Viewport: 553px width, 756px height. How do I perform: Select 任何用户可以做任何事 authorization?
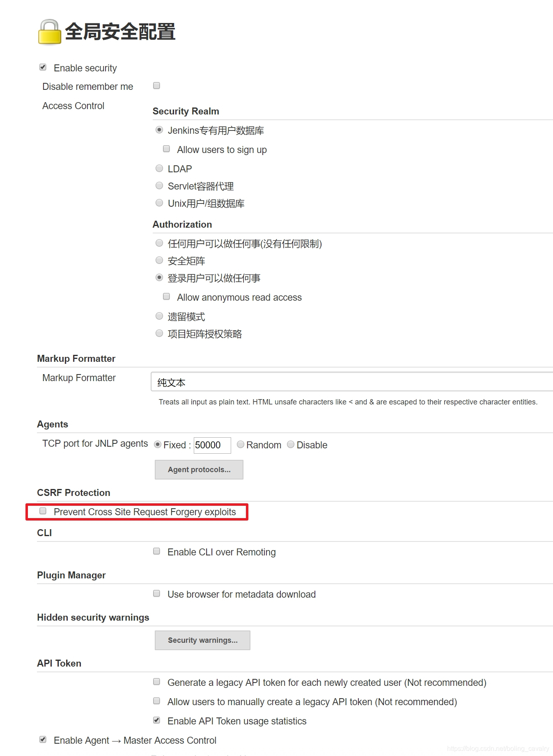(159, 243)
